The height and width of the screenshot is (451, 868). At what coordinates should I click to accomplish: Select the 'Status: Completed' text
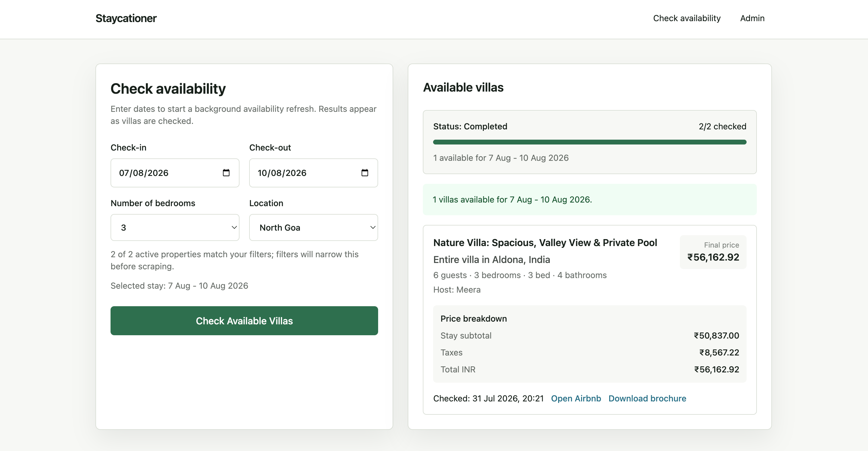point(470,126)
